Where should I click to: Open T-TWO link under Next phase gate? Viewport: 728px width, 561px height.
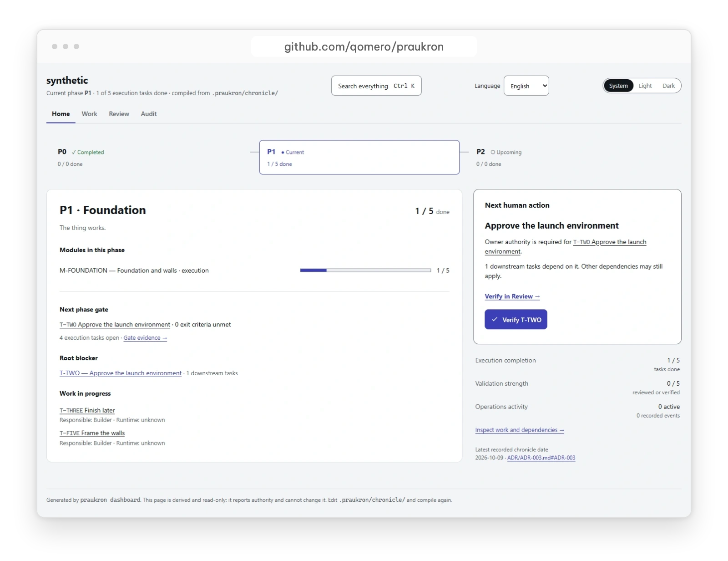tap(115, 325)
